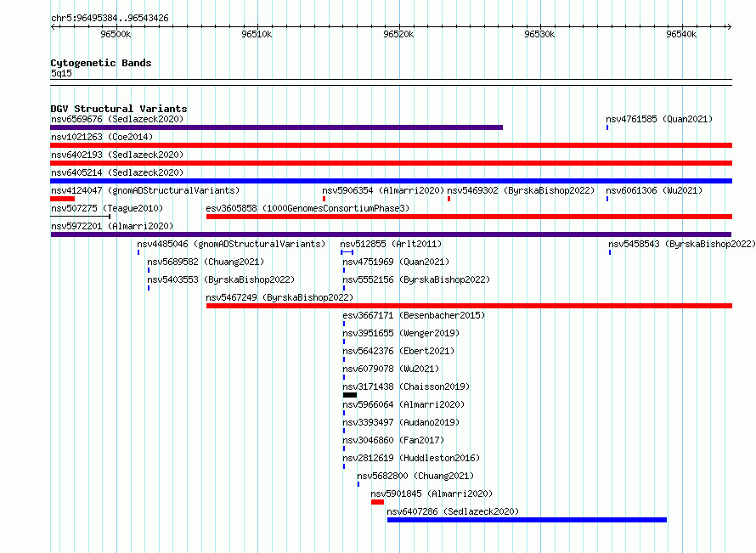Click the ruler's left arrow end

click(53, 27)
